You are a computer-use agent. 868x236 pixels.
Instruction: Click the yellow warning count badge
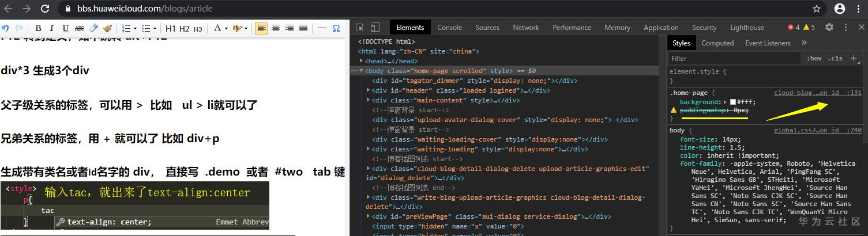[x=810, y=27]
